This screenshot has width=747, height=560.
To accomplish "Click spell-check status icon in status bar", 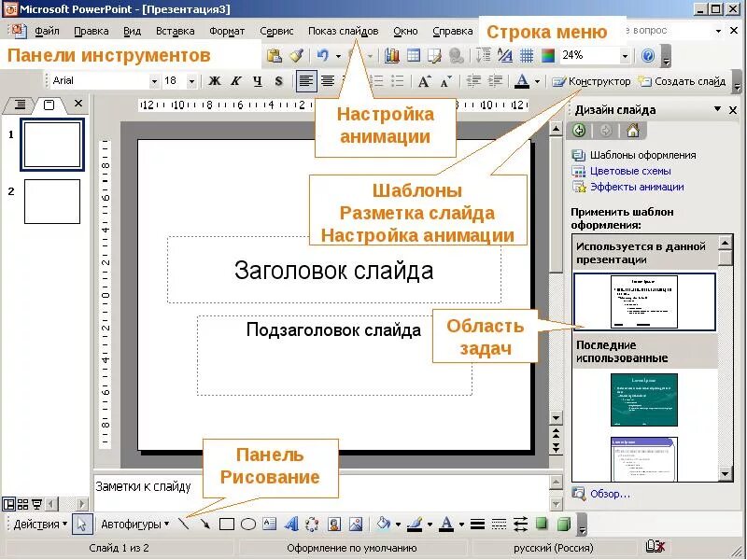I will point(655,547).
